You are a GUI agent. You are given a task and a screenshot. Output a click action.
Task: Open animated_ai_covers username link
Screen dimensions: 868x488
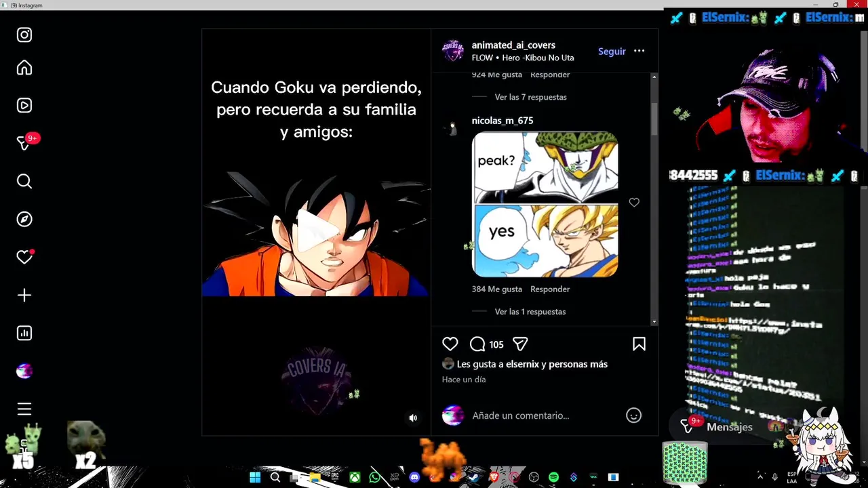pyautogui.click(x=513, y=45)
